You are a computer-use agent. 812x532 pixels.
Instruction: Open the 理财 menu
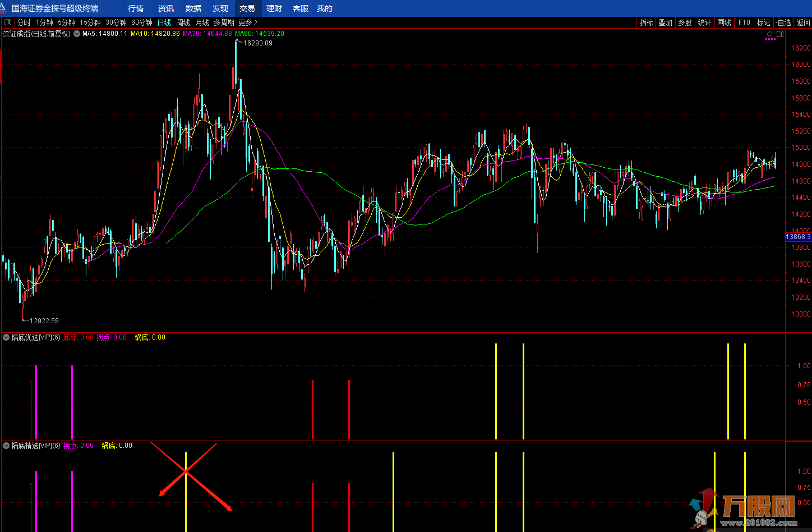[x=274, y=8]
